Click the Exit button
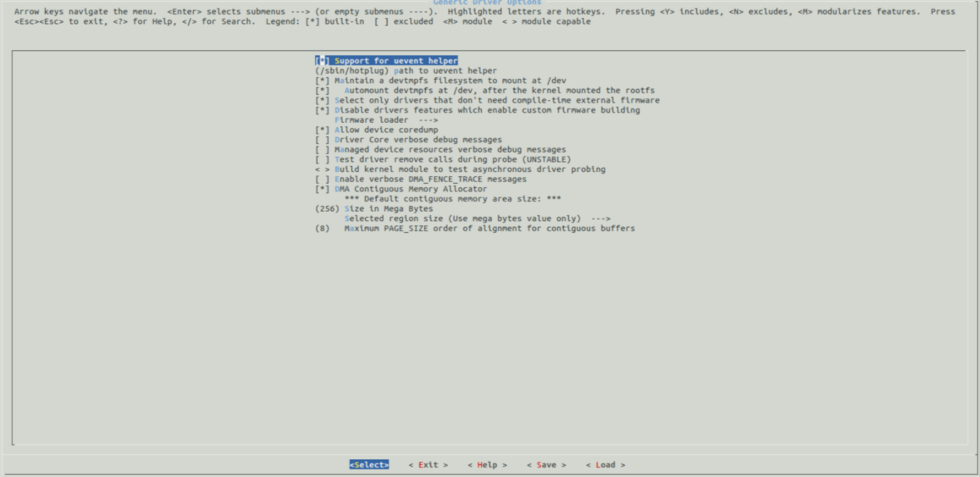The image size is (980, 477). pos(428,465)
